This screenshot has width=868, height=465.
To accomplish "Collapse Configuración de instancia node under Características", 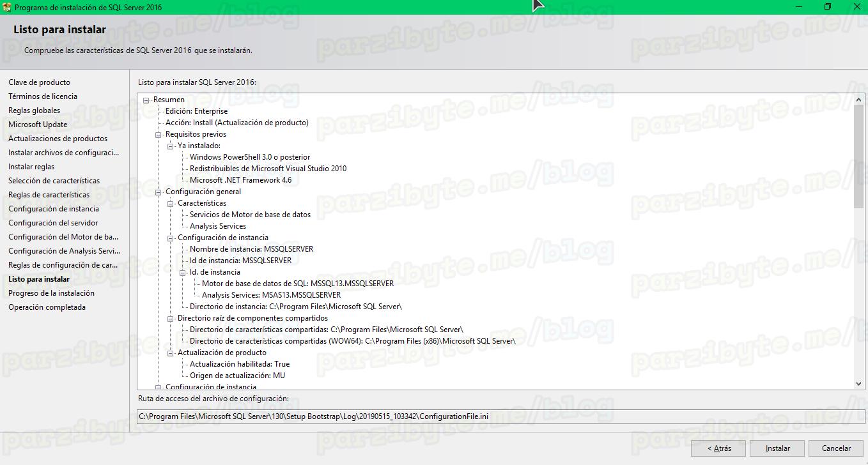I will click(x=171, y=238).
